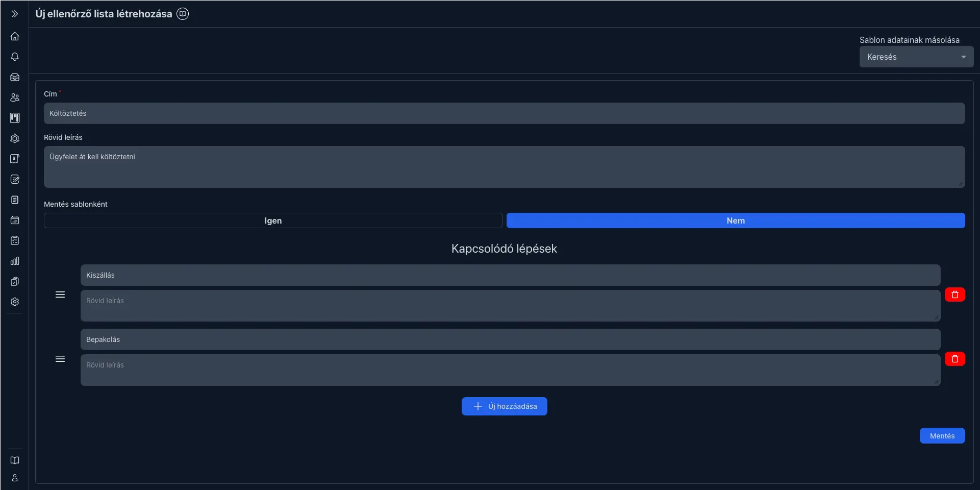Open statistics bar chart icon
The width and height of the screenshot is (980, 490).
click(15, 261)
